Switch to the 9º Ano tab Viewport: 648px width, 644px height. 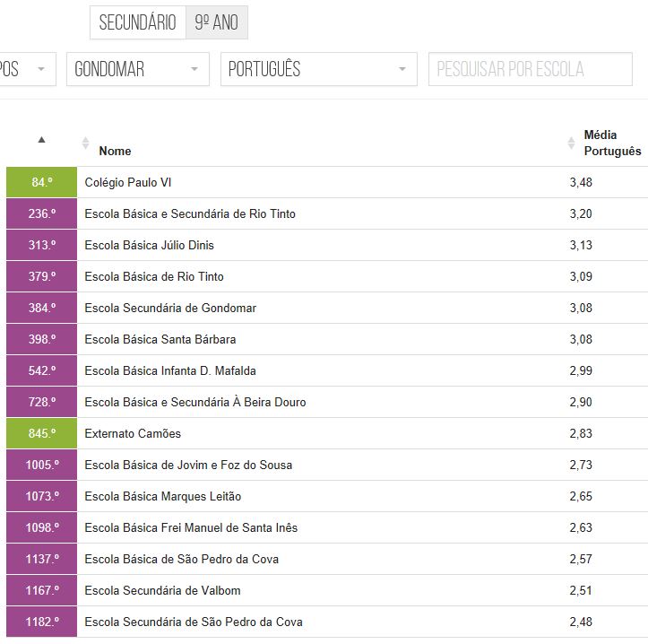pyautogui.click(x=217, y=22)
